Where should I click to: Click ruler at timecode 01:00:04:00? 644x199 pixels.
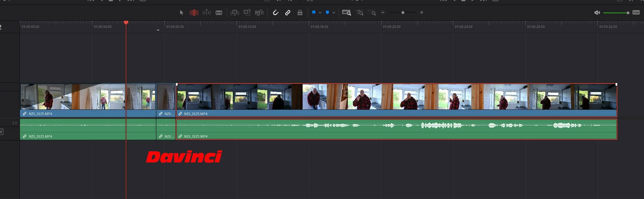pos(103,27)
